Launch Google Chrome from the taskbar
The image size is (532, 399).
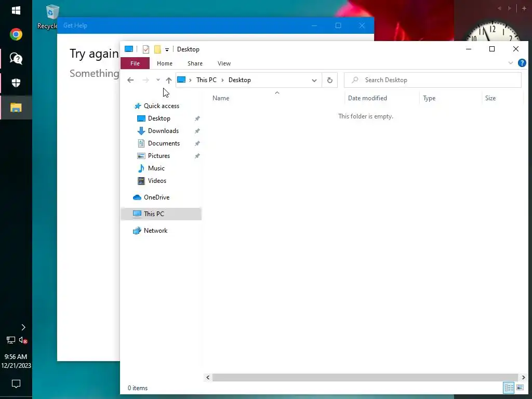[16, 34]
